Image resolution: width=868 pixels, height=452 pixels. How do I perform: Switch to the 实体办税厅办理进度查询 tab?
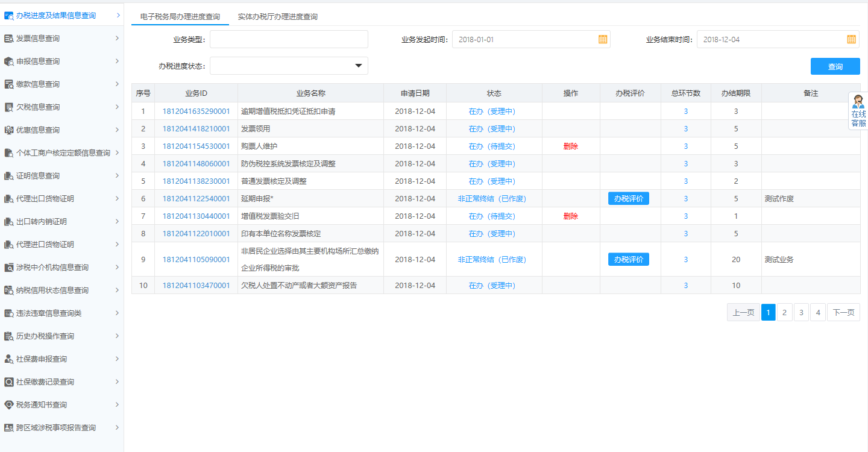[x=279, y=17]
